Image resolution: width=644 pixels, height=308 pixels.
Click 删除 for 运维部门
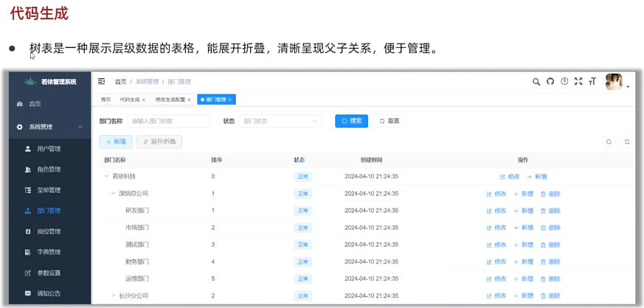[550, 278]
